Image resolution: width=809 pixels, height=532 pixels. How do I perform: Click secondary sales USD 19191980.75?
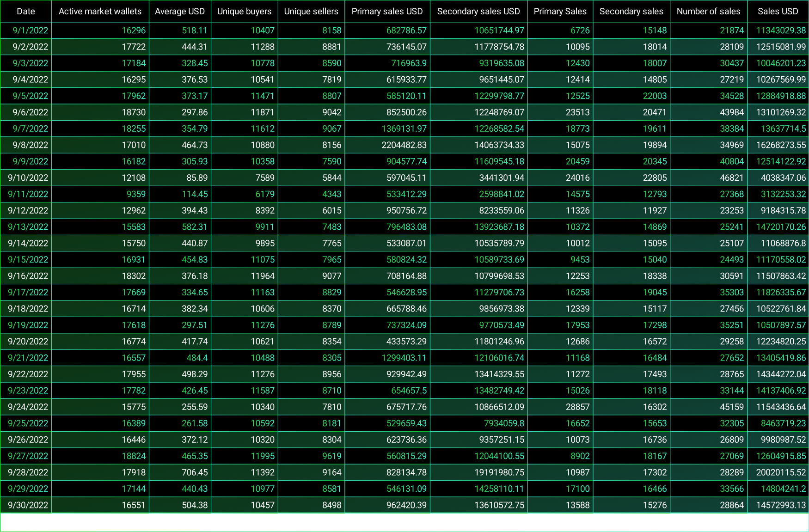[x=478, y=472]
